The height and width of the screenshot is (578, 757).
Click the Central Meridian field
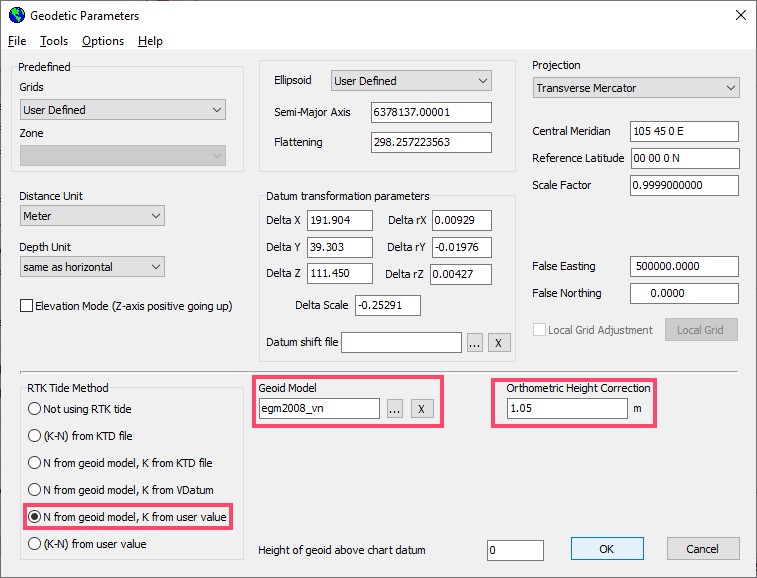684,131
